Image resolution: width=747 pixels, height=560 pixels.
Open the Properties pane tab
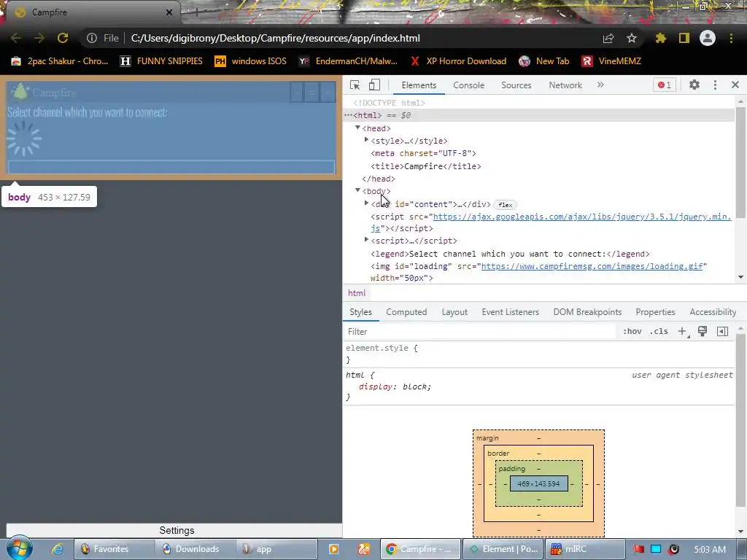pyautogui.click(x=655, y=312)
